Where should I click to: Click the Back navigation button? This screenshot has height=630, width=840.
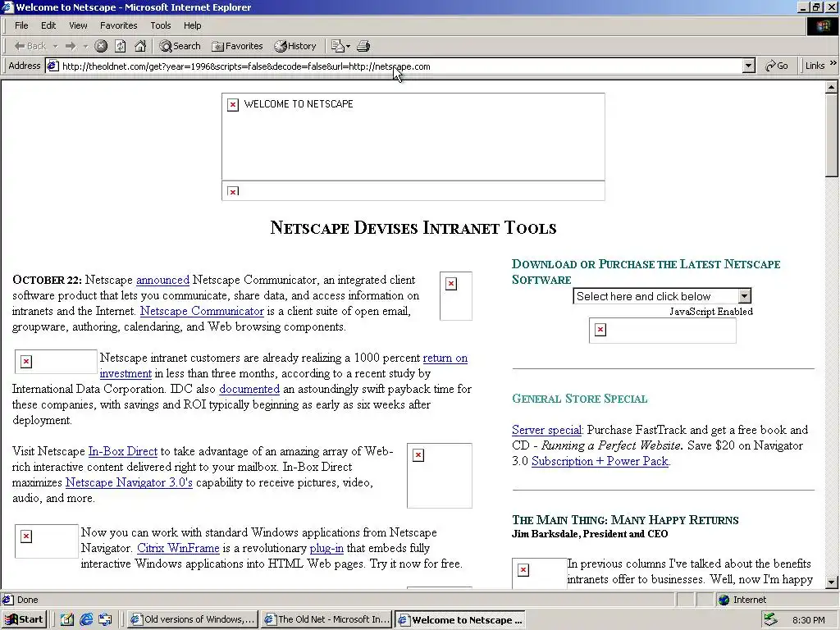click(30, 46)
